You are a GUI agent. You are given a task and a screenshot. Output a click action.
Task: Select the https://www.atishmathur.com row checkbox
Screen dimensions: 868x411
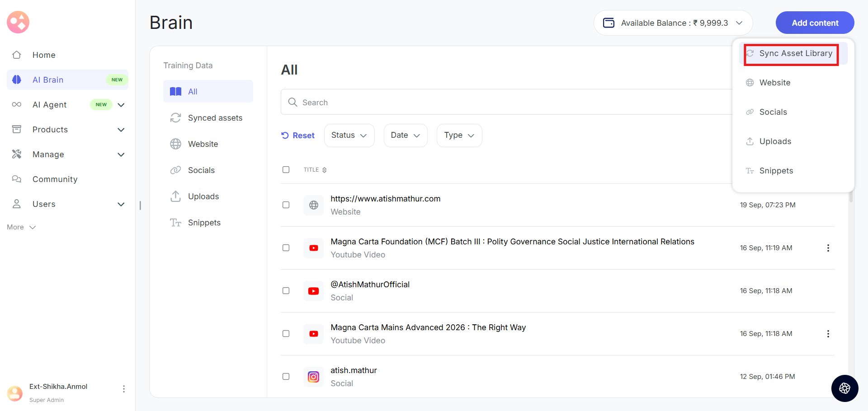point(286,205)
